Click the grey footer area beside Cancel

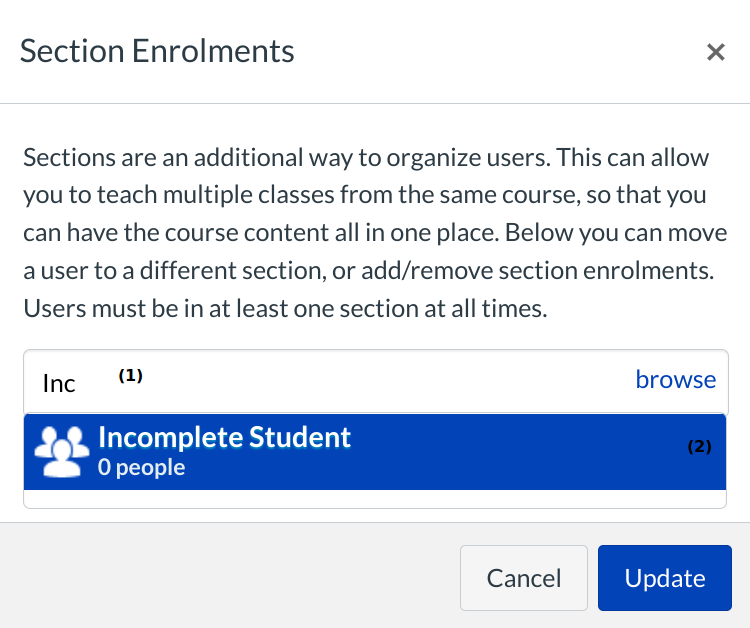point(230,578)
